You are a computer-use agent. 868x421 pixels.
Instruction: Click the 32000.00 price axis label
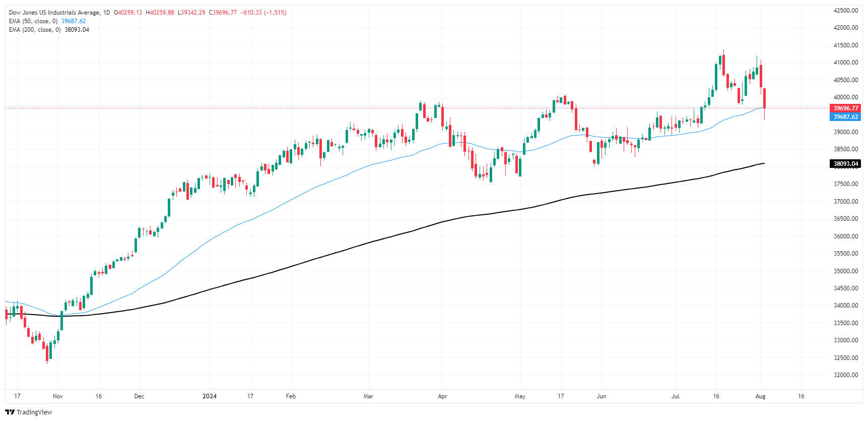[x=846, y=375]
